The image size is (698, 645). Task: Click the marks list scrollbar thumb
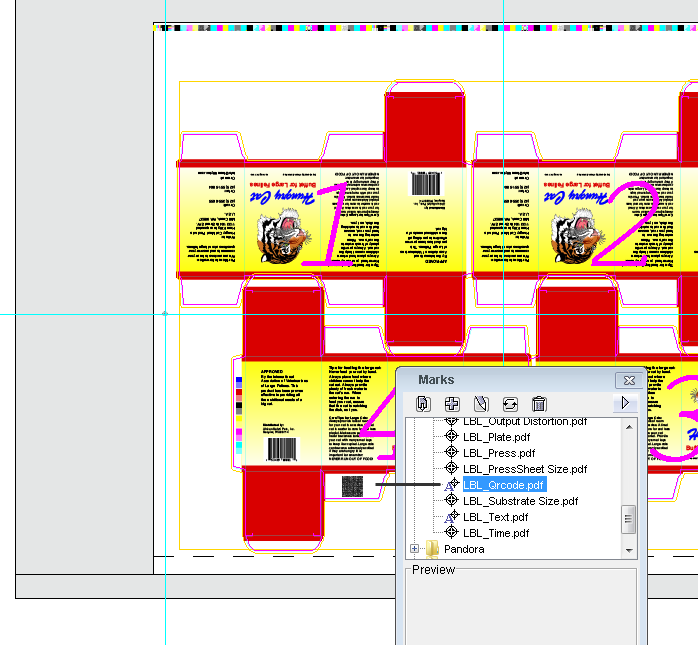(x=628, y=519)
